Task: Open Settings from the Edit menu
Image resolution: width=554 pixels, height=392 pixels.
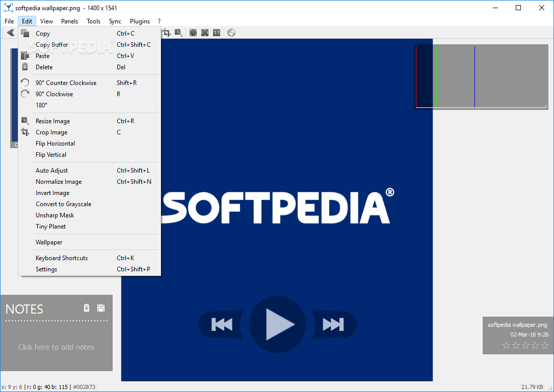Action: click(x=90, y=269)
